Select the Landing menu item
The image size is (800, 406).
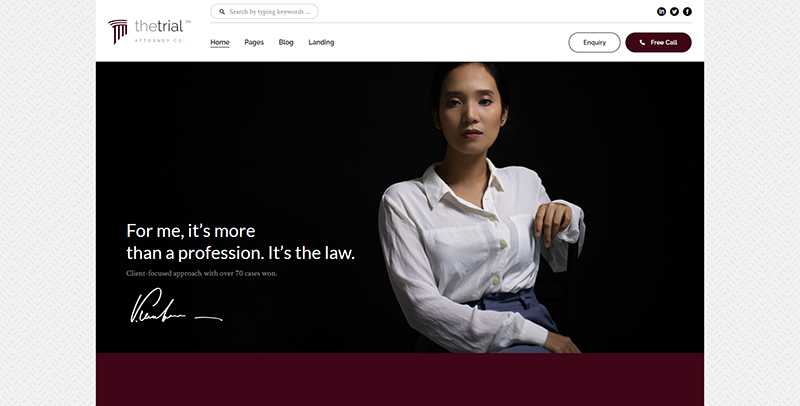pyautogui.click(x=321, y=42)
